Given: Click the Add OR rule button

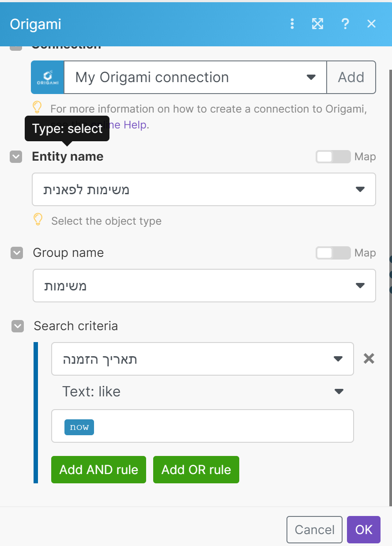Looking at the screenshot, I should (x=196, y=470).
